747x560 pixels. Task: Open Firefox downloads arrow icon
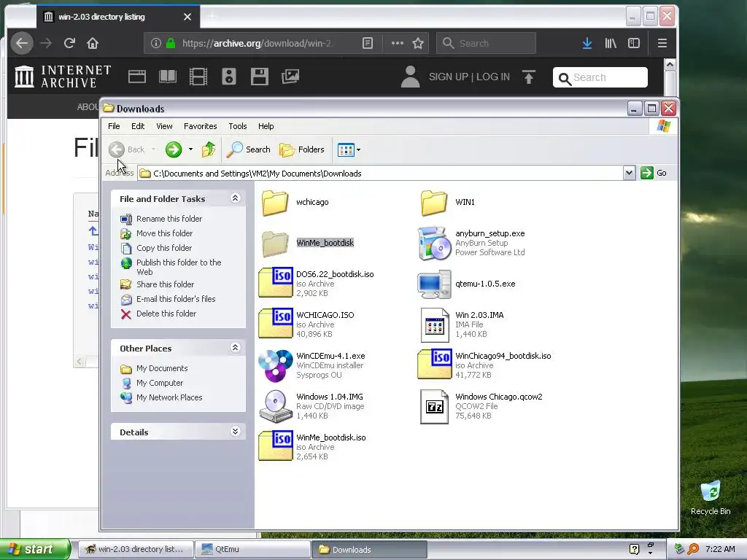[x=587, y=43]
